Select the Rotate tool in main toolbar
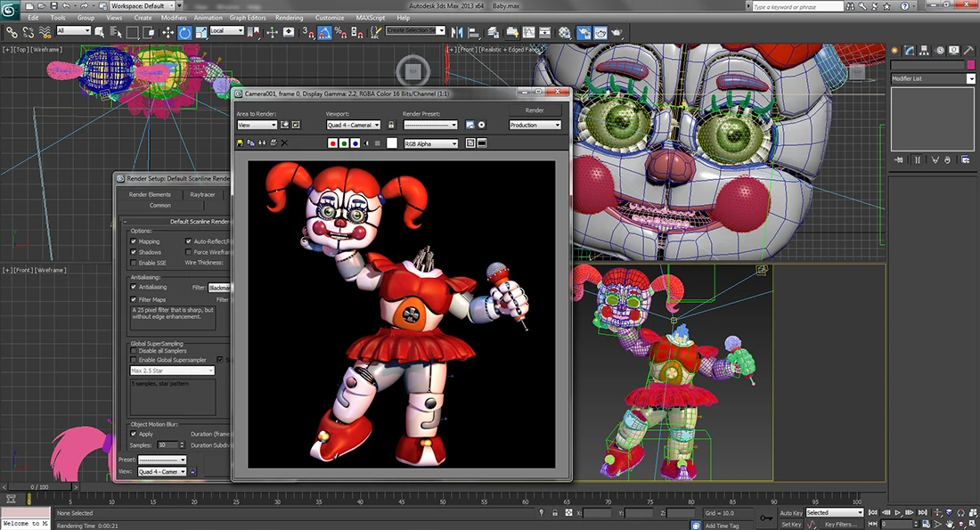Viewport: 980px width, 530px height. pyautogui.click(x=185, y=32)
